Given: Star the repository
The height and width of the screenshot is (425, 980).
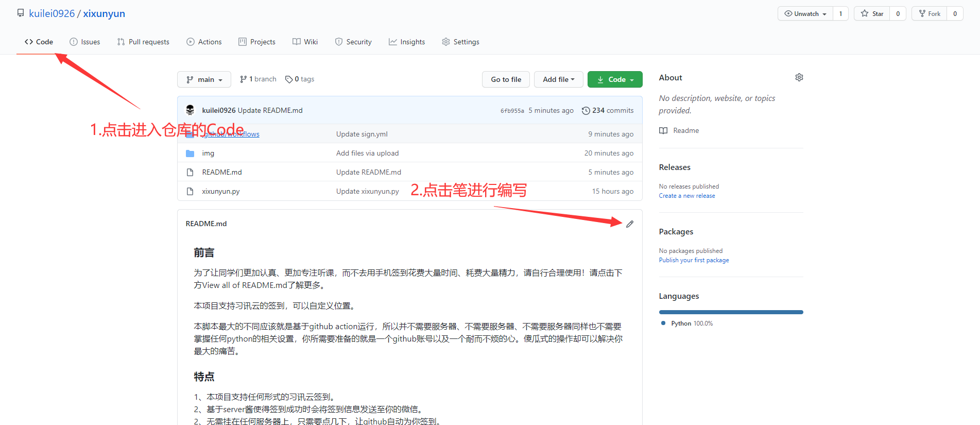Looking at the screenshot, I should coord(872,13).
